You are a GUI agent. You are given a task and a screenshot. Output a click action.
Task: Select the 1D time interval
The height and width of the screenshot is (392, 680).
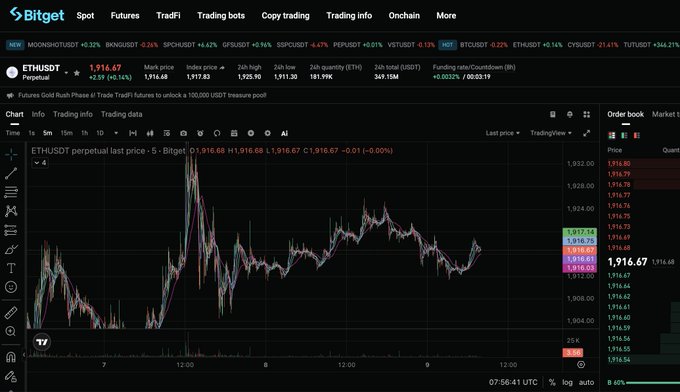click(100, 133)
